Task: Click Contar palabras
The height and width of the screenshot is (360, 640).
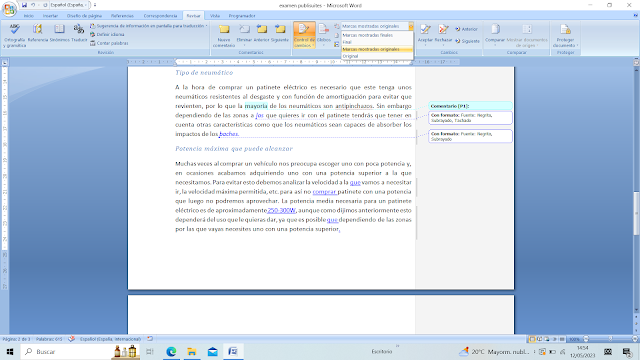Action: click(x=109, y=43)
